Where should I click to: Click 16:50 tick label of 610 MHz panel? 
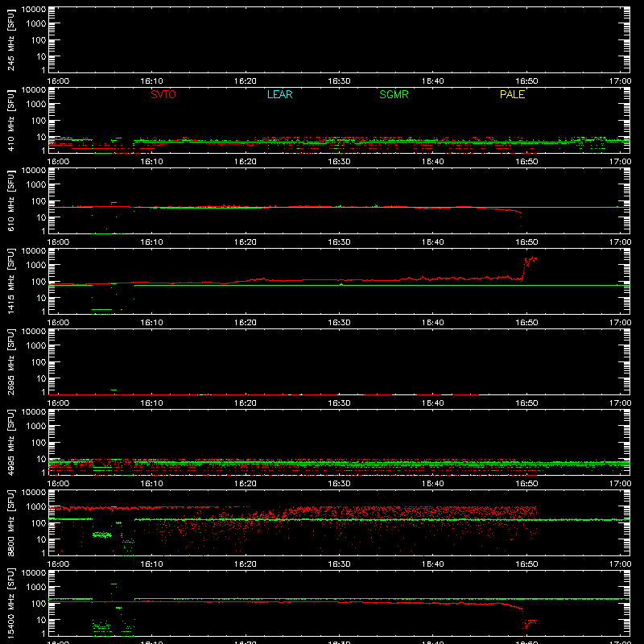pyautogui.click(x=526, y=242)
